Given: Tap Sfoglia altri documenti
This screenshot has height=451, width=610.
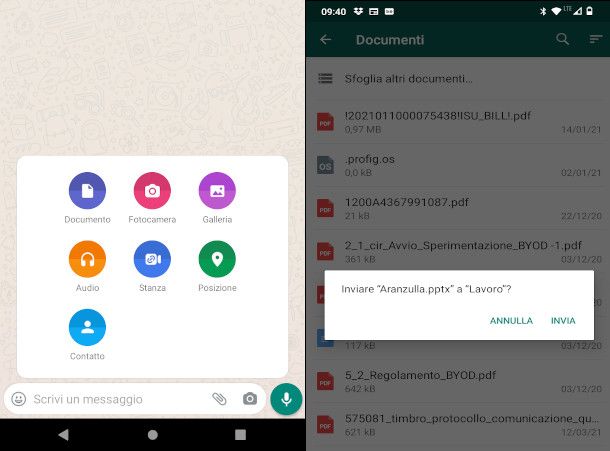Looking at the screenshot, I should click(x=458, y=79).
